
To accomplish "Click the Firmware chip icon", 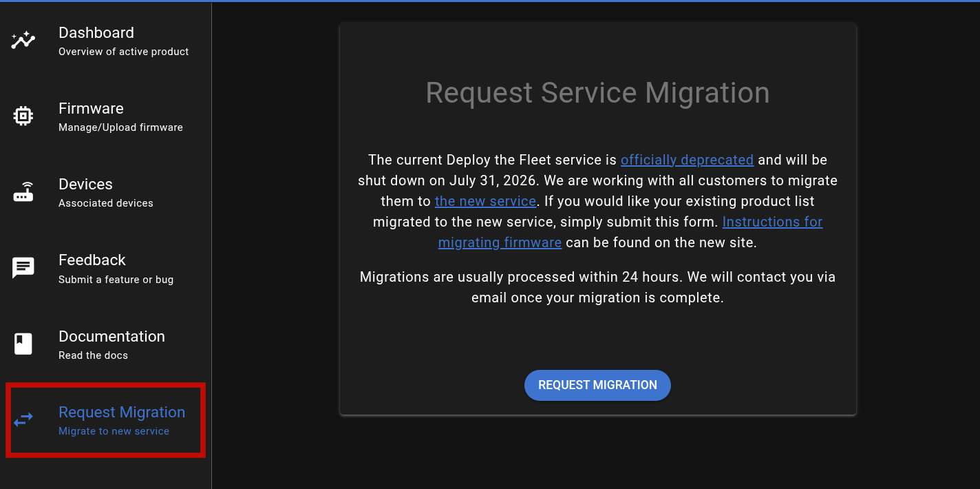I will point(23,116).
